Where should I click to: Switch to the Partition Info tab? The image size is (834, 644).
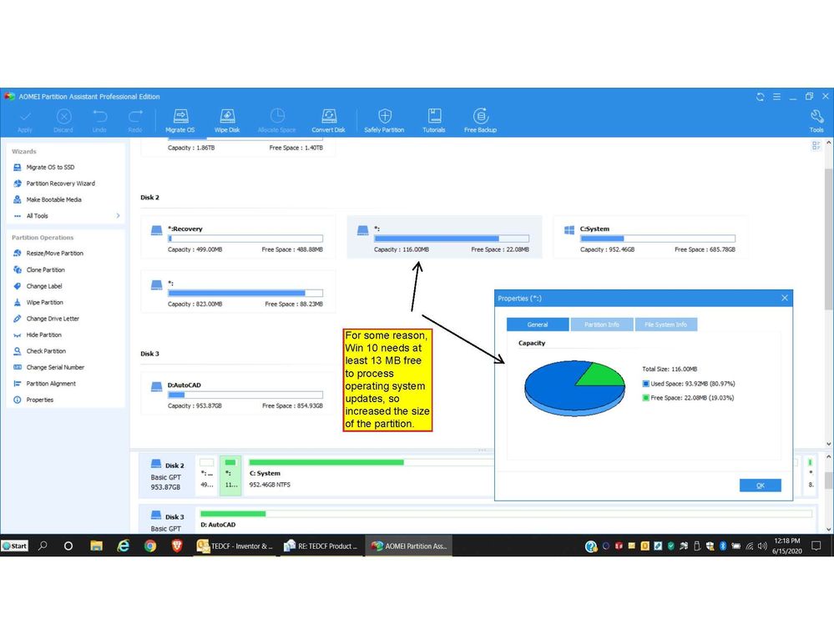pos(602,325)
